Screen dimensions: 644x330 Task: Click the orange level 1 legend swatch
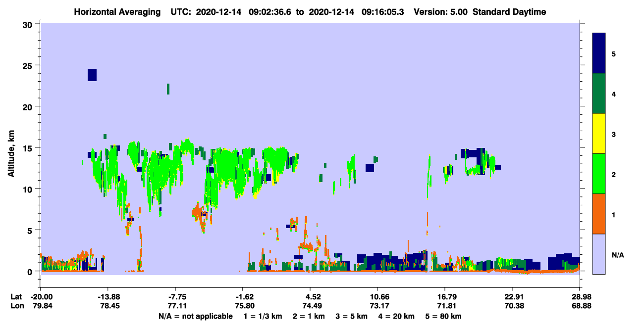click(599, 214)
